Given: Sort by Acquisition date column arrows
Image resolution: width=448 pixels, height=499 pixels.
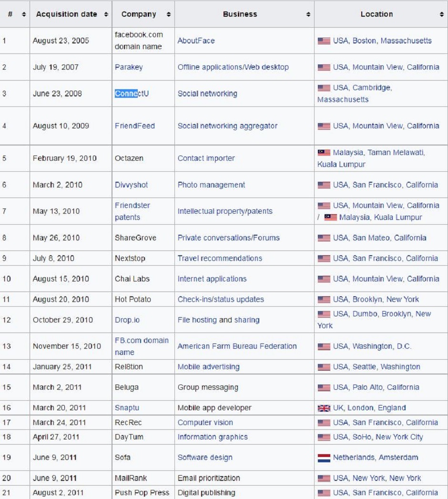Looking at the screenshot, I should [x=106, y=15].
